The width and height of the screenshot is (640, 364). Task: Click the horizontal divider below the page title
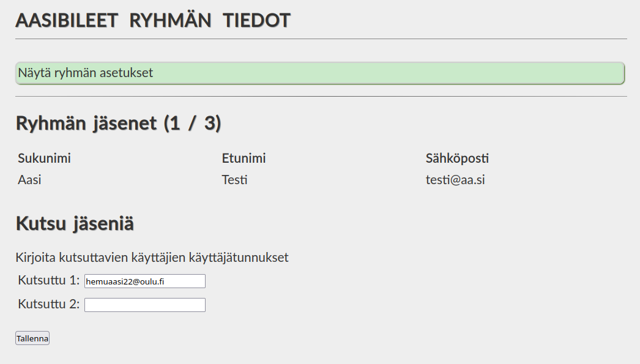[321, 39]
